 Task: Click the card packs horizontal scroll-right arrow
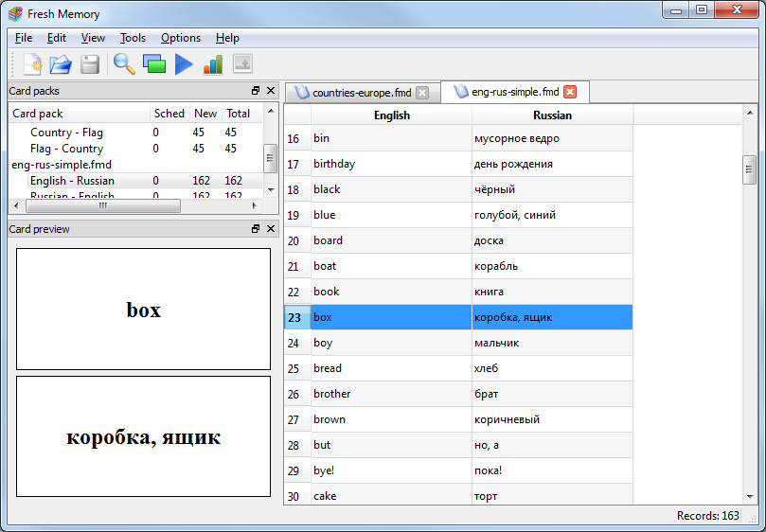tap(254, 205)
